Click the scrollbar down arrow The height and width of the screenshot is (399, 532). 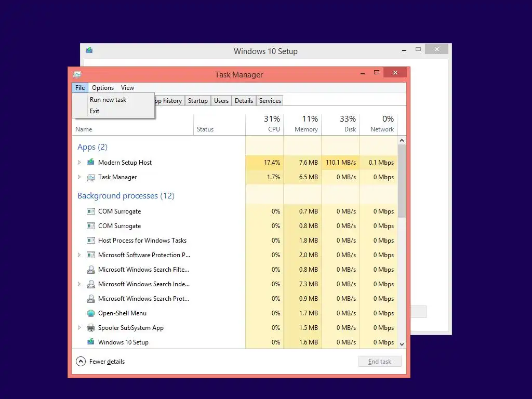(402, 344)
